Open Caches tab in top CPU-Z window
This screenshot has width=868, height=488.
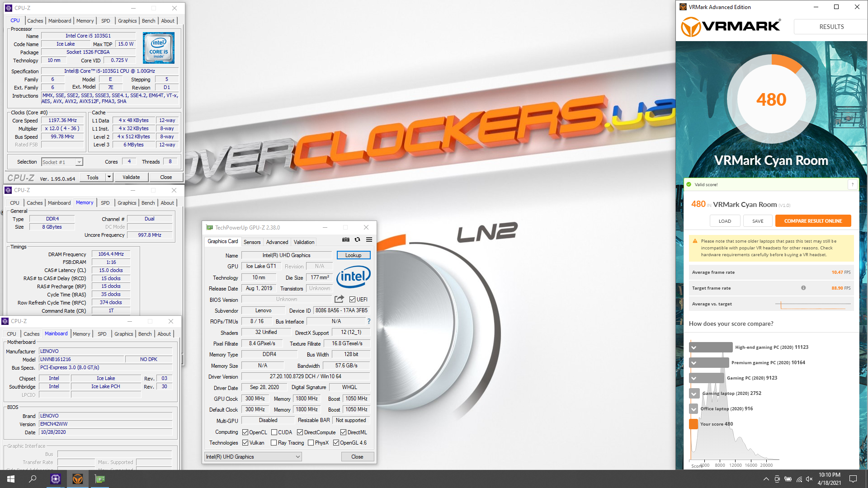(x=35, y=21)
